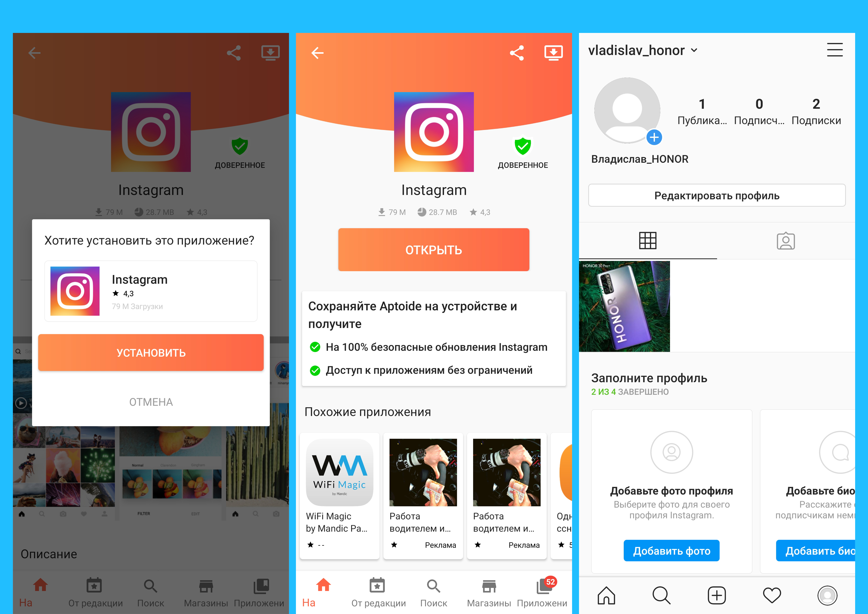Tap the share icon in Aptoide app page

click(517, 50)
